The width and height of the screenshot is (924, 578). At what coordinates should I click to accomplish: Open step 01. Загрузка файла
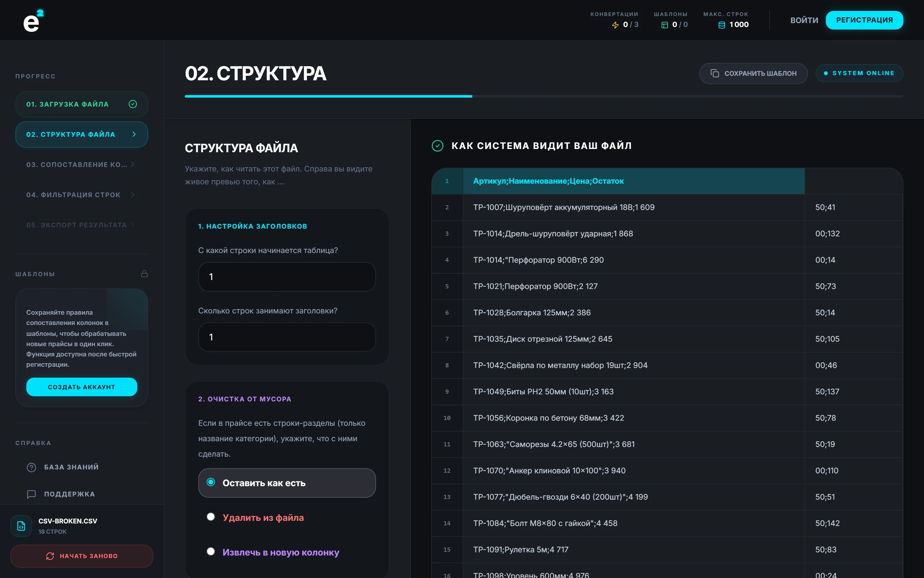82,104
